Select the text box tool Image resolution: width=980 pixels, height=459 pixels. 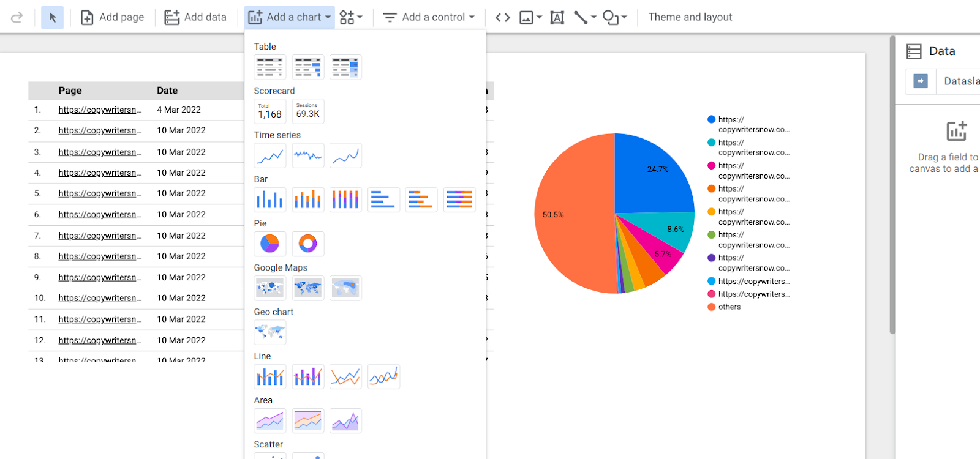click(557, 17)
